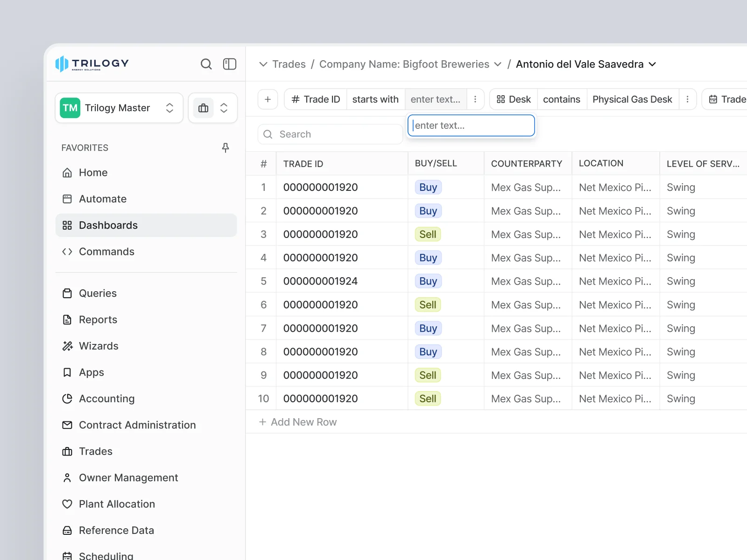Click LEVEL OF SERV... column header
Screen dimensions: 747x560
click(x=703, y=164)
